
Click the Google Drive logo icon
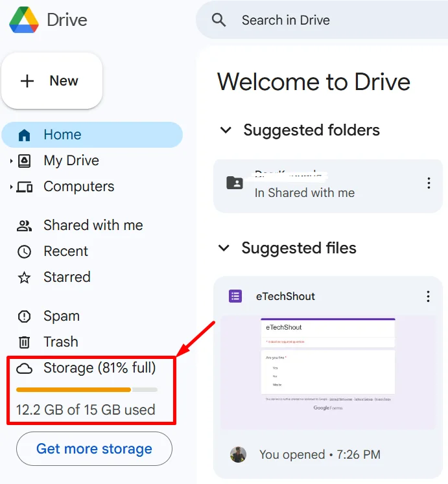coord(23,19)
